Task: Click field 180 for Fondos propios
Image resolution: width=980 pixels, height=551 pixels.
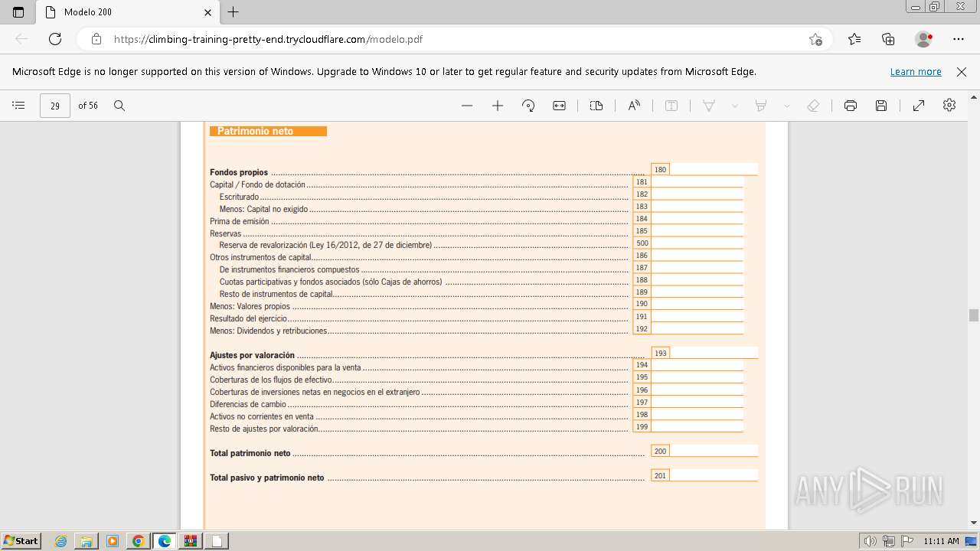Action: (x=714, y=169)
